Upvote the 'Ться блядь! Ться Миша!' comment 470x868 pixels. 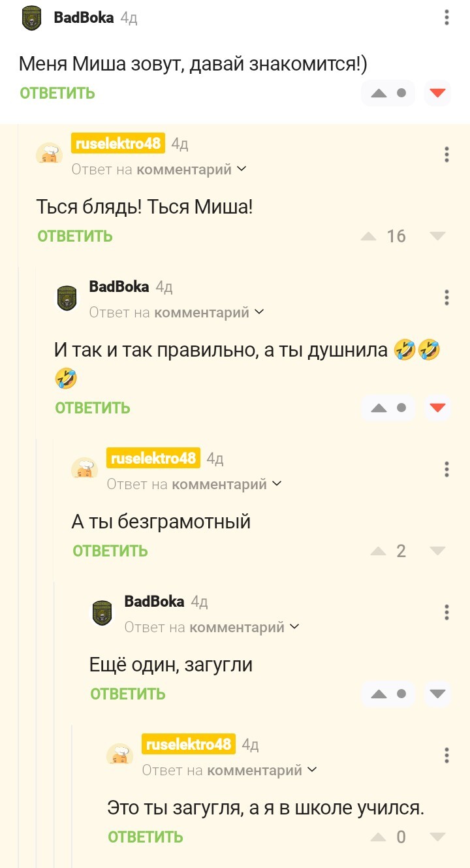(x=369, y=236)
